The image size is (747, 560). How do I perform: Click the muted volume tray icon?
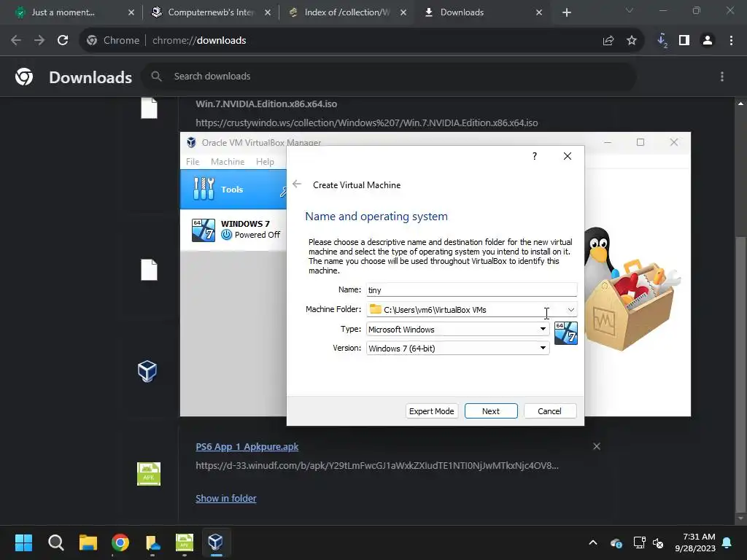[658, 542]
